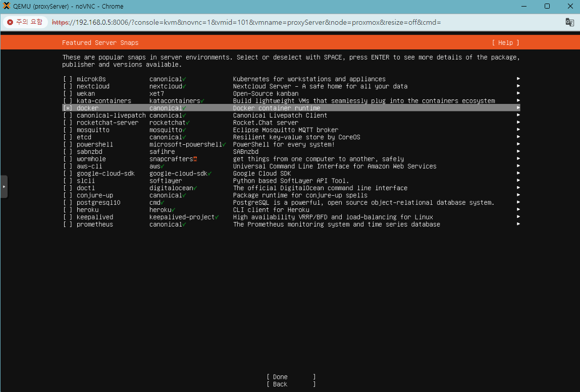The image size is (580, 392).
Task: Click the Back button
Action: coord(291,384)
